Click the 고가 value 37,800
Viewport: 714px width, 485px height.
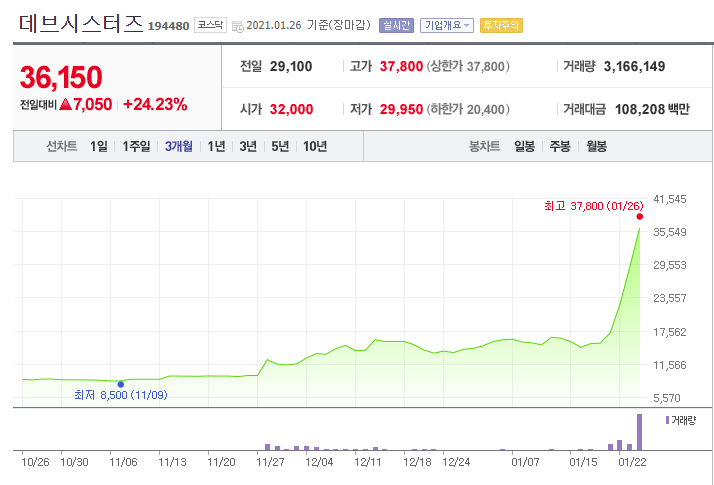pos(402,66)
